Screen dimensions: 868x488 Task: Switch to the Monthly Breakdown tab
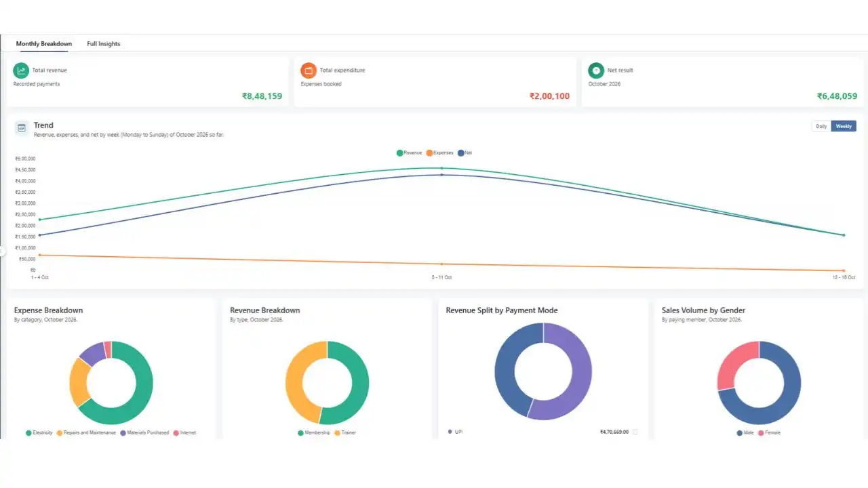[x=44, y=44]
